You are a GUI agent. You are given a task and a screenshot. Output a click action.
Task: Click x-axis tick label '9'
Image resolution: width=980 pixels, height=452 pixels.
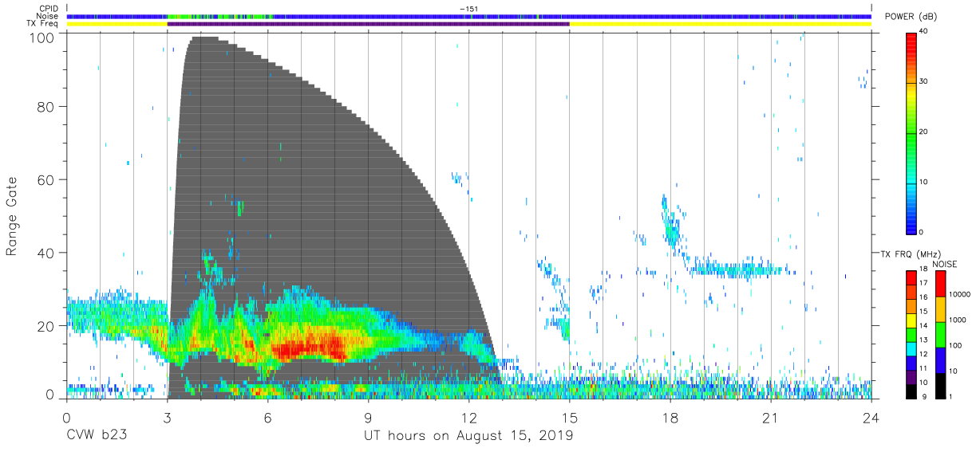[368, 418]
